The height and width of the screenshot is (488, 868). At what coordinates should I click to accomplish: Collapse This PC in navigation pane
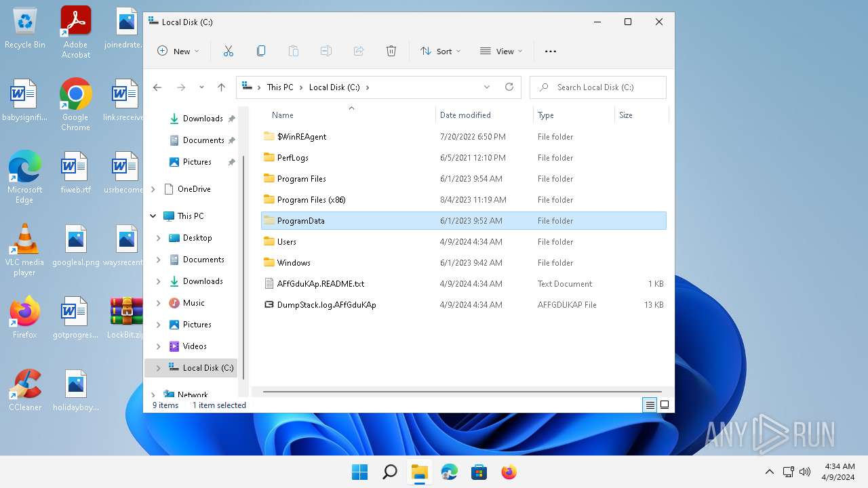[x=153, y=216]
